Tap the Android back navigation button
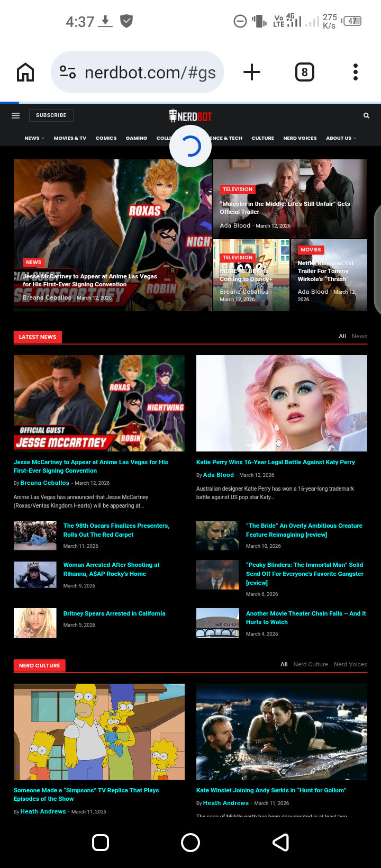 (281, 842)
